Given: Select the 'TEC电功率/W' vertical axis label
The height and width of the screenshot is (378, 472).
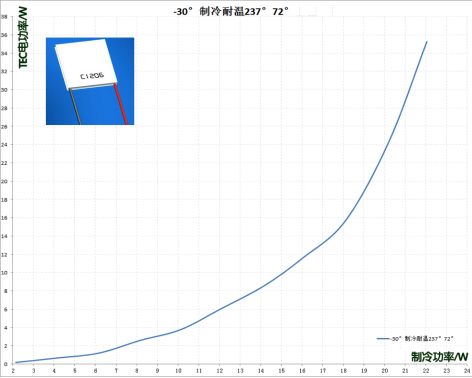Looking at the screenshot, I should [x=23, y=38].
